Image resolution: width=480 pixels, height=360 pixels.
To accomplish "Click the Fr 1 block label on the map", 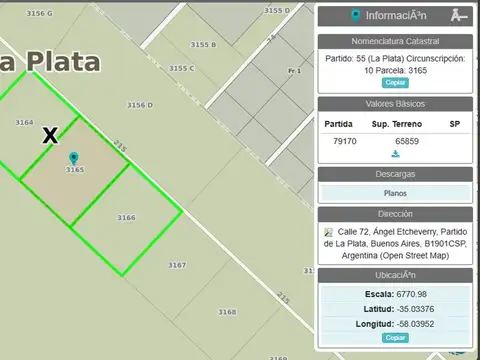I will [x=295, y=71].
